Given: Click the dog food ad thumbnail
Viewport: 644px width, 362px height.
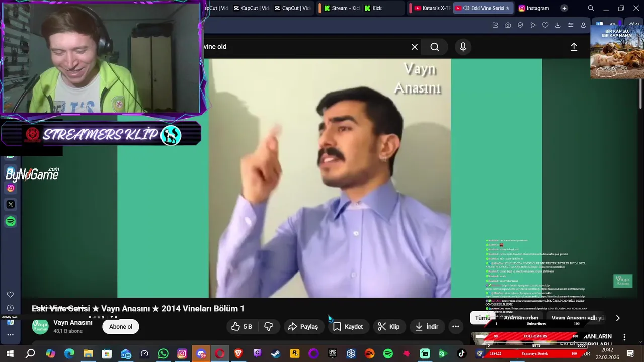Looking at the screenshot, I should click(x=617, y=51).
